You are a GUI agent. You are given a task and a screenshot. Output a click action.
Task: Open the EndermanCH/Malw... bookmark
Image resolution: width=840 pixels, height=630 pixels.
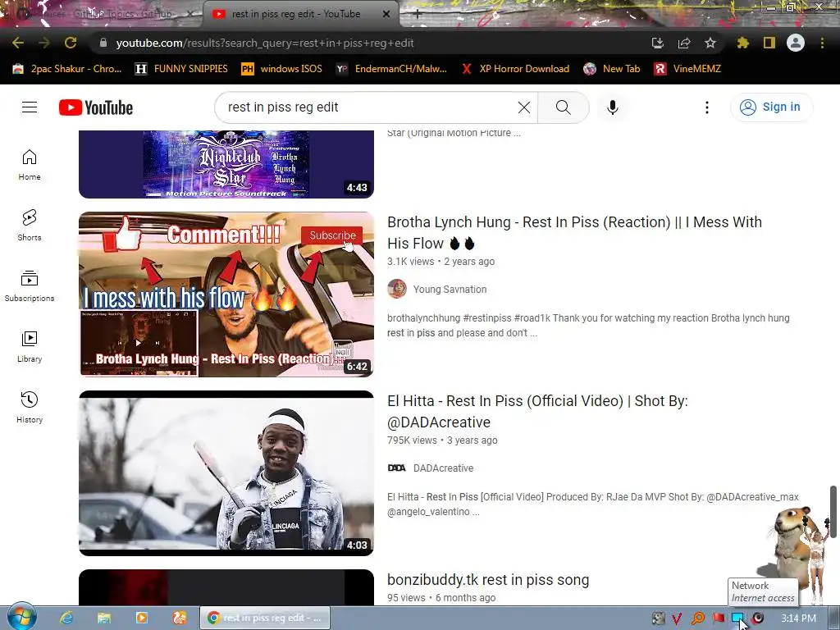(x=391, y=69)
